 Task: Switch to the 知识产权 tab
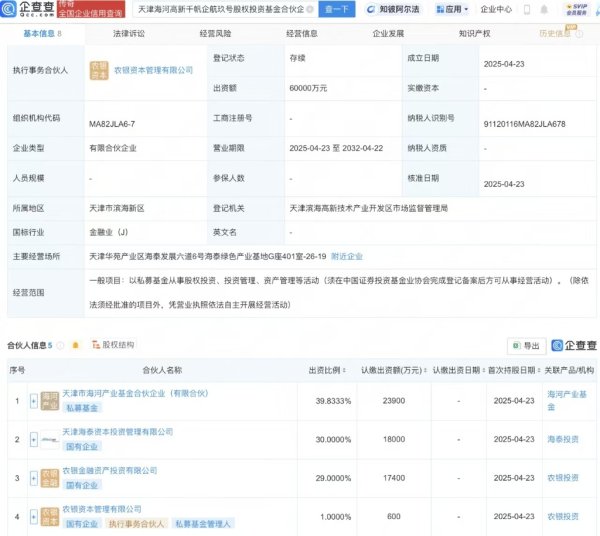tap(474, 33)
